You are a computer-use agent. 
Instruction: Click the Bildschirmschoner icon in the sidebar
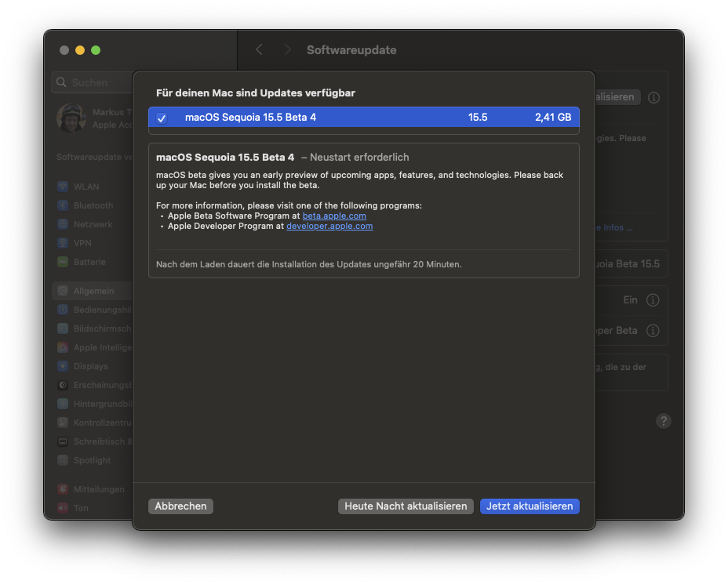pyautogui.click(x=63, y=328)
